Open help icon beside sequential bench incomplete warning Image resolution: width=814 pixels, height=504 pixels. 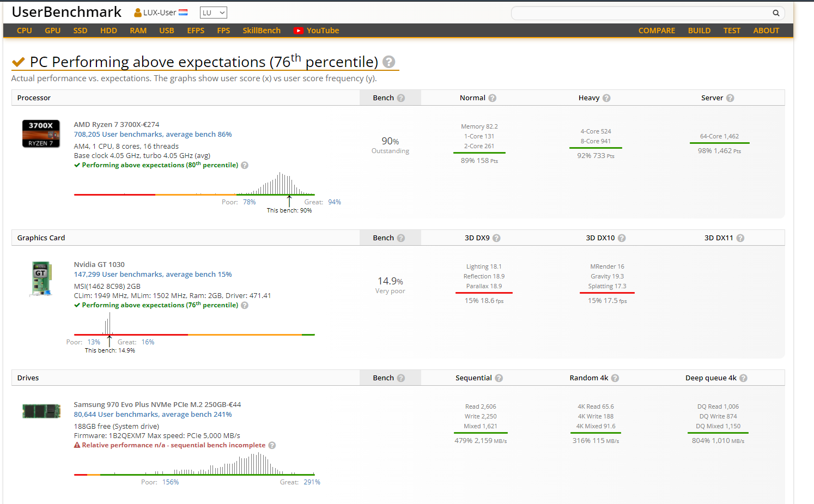pos(272,445)
